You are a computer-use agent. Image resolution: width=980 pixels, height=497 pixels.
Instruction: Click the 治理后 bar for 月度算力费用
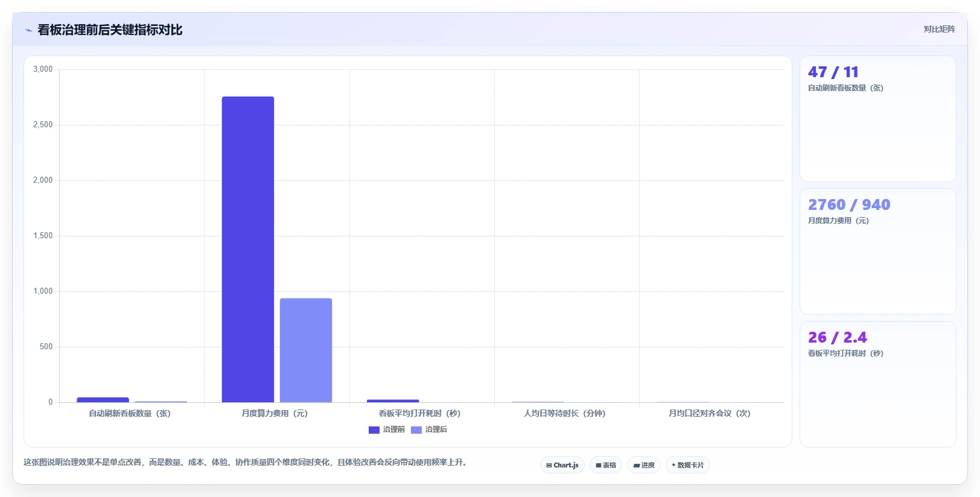[x=306, y=350]
